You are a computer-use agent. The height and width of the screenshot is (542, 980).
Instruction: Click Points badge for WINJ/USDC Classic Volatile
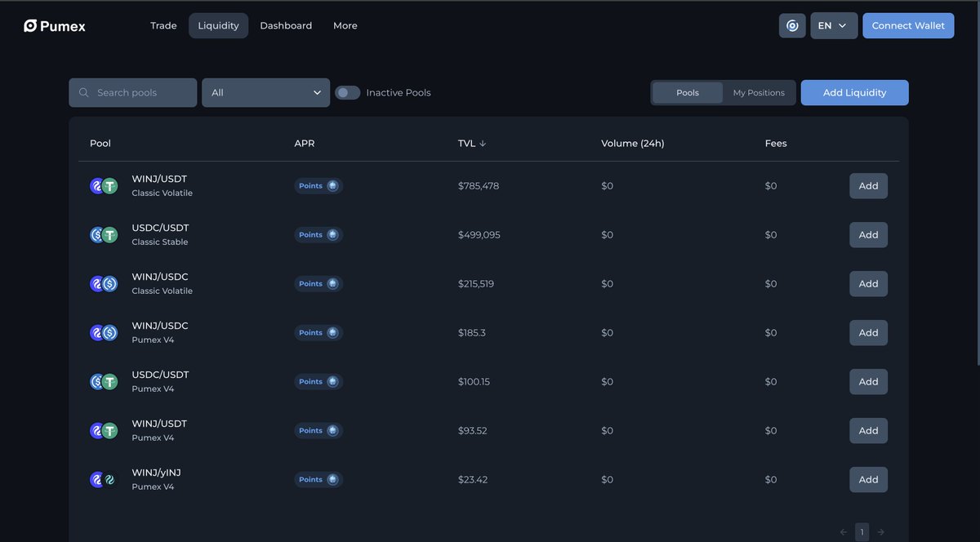click(x=318, y=284)
